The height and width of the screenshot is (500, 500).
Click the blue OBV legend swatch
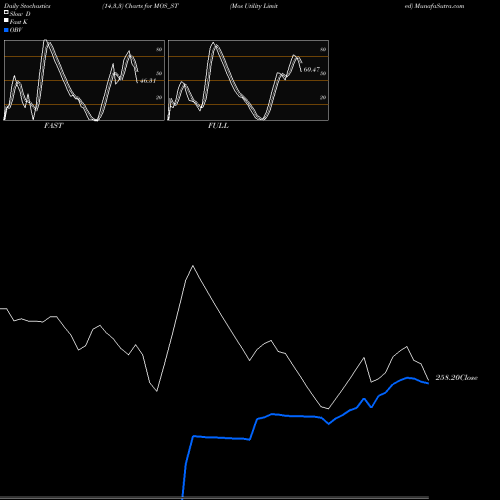(x=6, y=30)
